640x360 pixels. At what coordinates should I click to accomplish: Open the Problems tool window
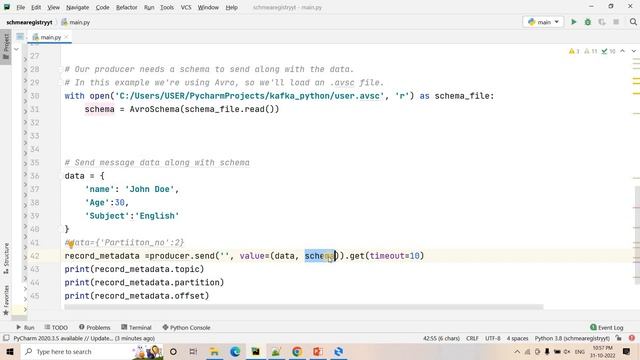pyautogui.click(x=95, y=327)
